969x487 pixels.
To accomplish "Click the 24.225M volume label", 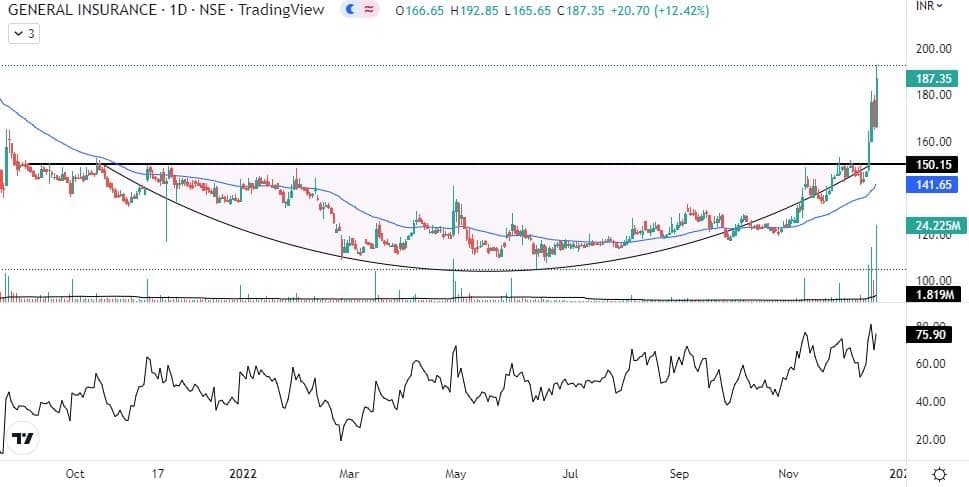I will pyautogui.click(x=930, y=225).
